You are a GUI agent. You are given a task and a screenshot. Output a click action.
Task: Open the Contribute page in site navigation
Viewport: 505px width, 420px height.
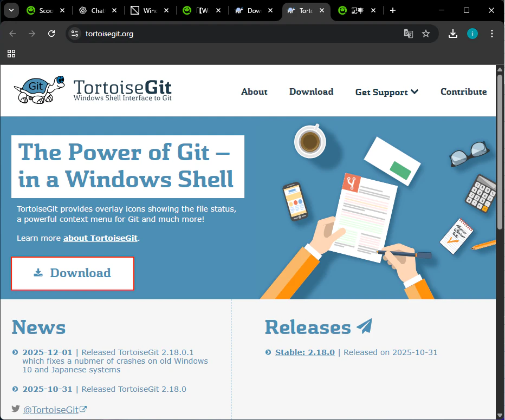tap(463, 91)
